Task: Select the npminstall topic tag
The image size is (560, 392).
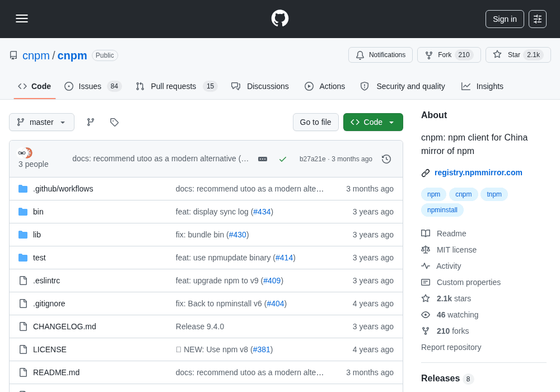Action: tap(442, 210)
